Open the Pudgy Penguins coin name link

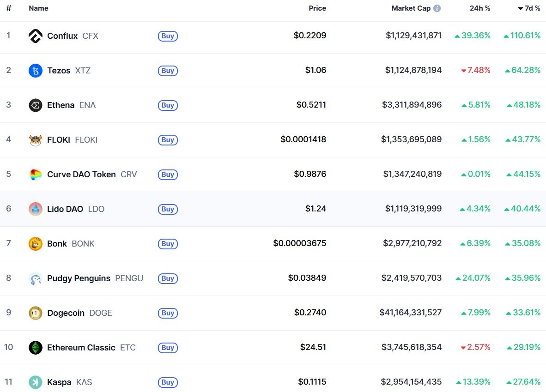pos(79,278)
